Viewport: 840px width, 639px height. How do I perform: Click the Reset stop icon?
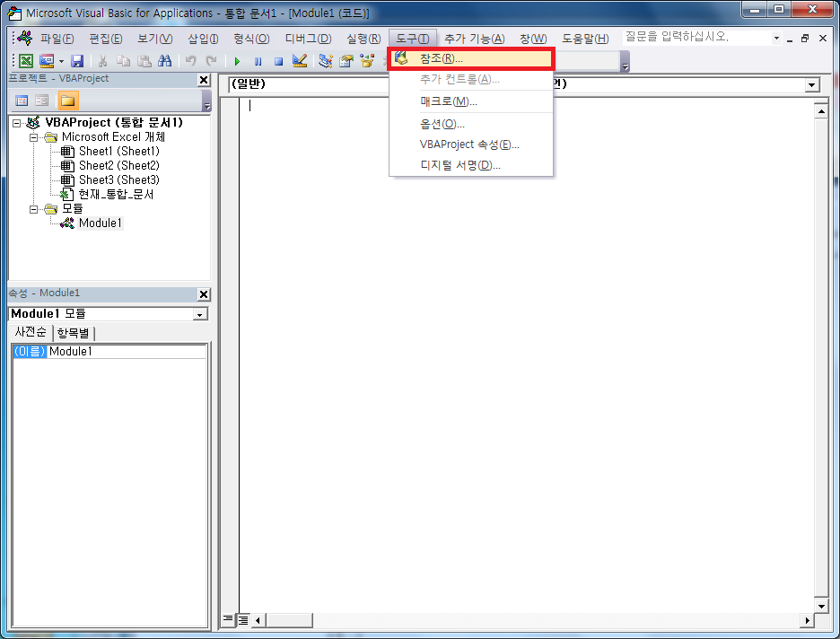pos(278,61)
